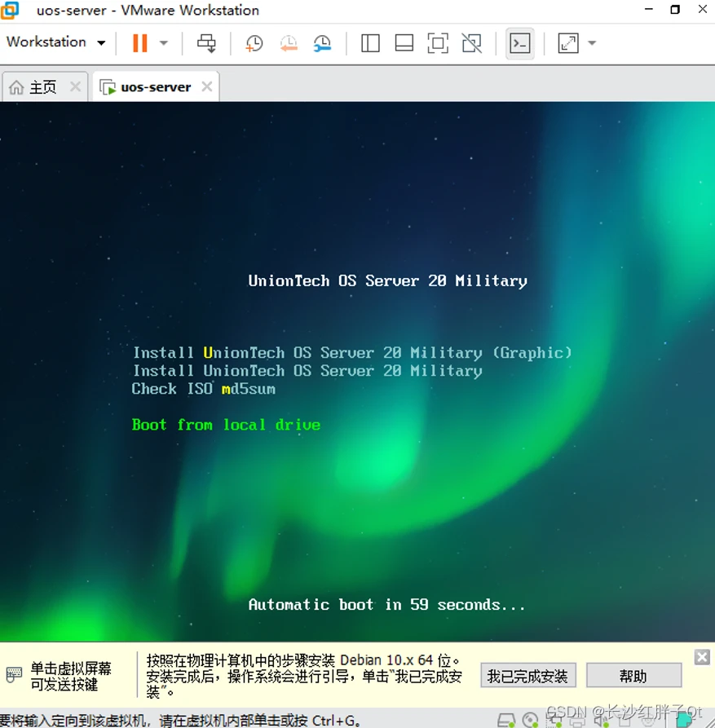Expand the stretch display dropdown arrow
The image size is (715, 728).
click(x=592, y=43)
